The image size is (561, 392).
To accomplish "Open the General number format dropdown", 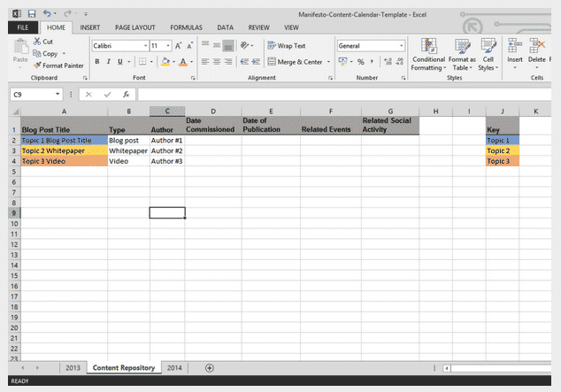I will (402, 46).
